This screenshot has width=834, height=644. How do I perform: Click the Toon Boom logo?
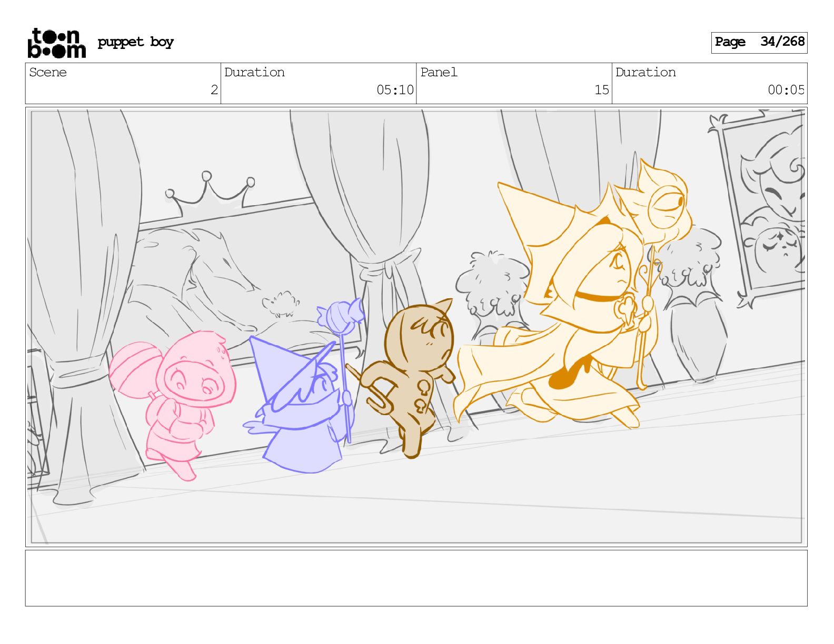pos(56,43)
